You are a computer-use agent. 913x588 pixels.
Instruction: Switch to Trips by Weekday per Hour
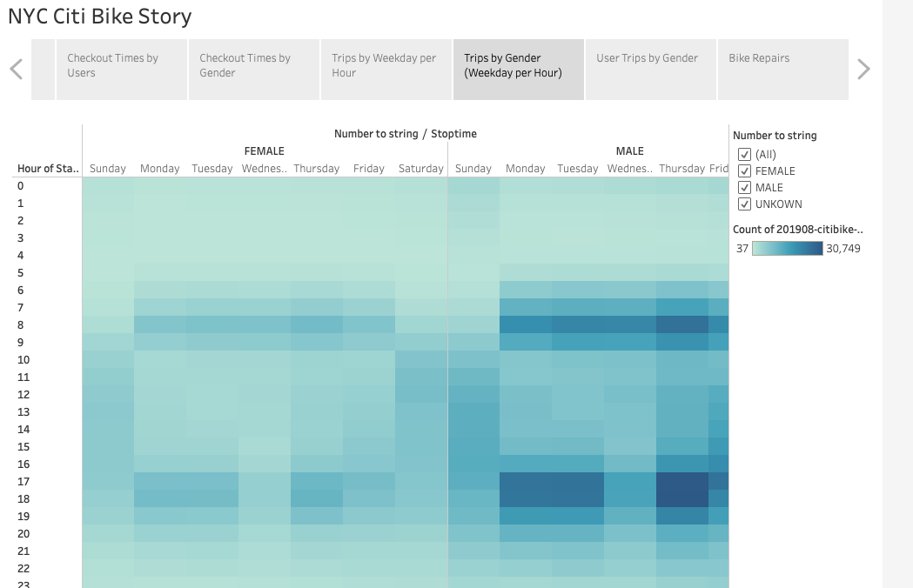(x=386, y=70)
